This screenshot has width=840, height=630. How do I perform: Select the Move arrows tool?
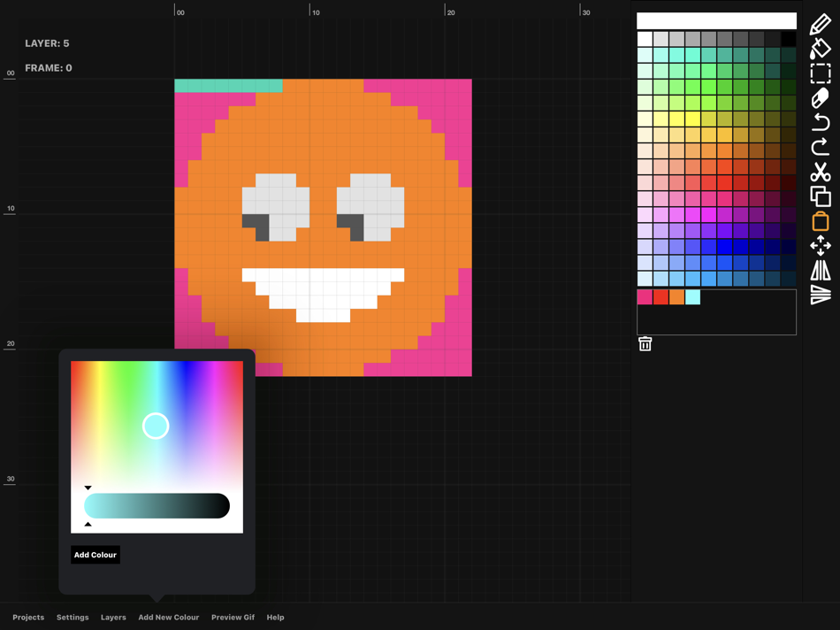pyautogui.click(x=820, y=245)
